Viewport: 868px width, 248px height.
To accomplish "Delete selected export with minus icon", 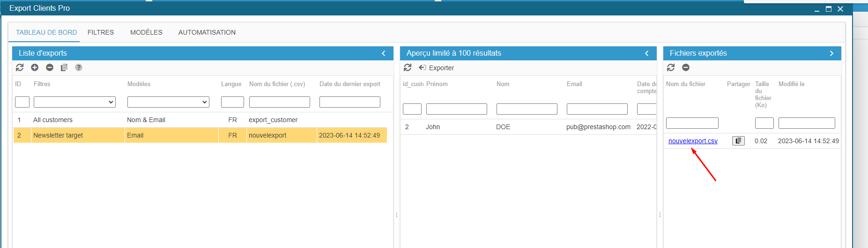I will (x=50, y=67).
